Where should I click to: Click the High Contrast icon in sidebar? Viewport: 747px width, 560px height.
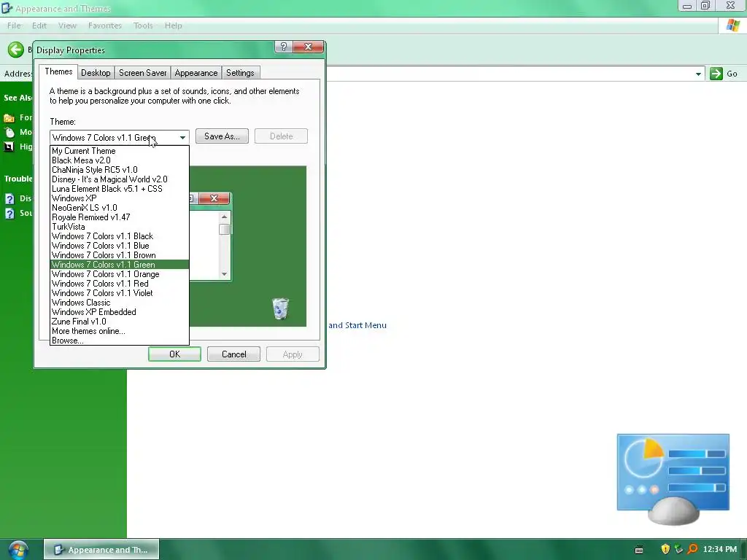pos(9,147)
